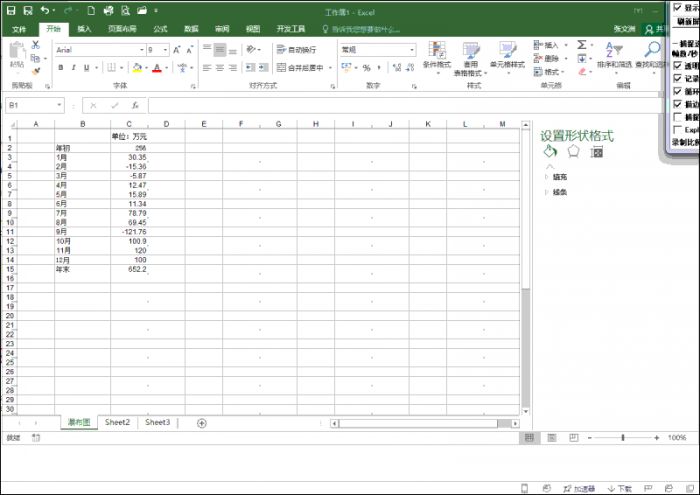The image size is (700, 495).
Task: Open the 文件 (File) menu
Action: (x=19, y=29)
